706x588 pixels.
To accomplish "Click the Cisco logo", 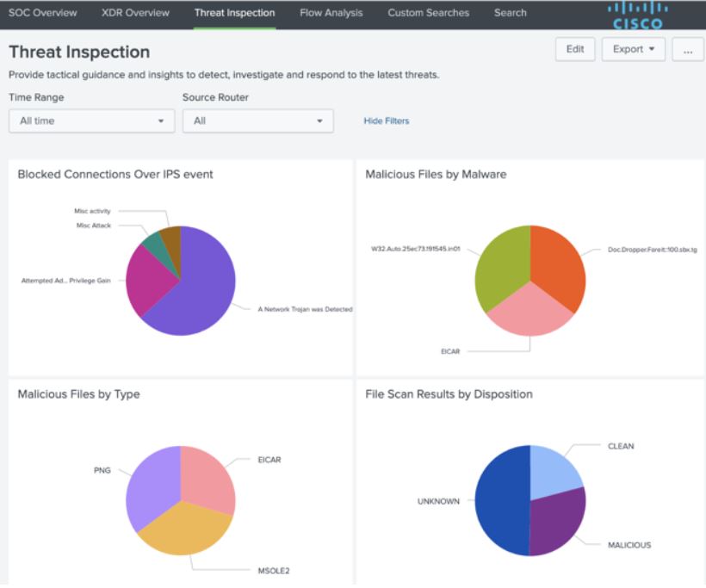I will (x=636, y=14).
